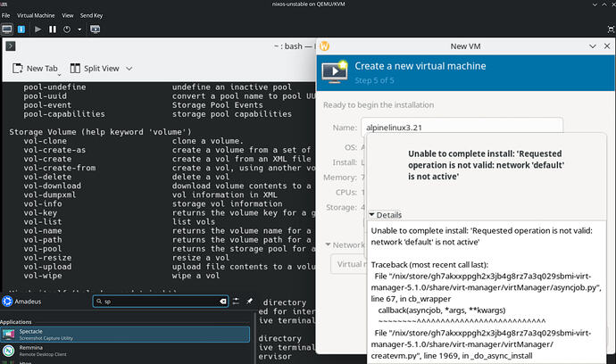Click the configure launcher sliders icon

[x=236, y=302]
